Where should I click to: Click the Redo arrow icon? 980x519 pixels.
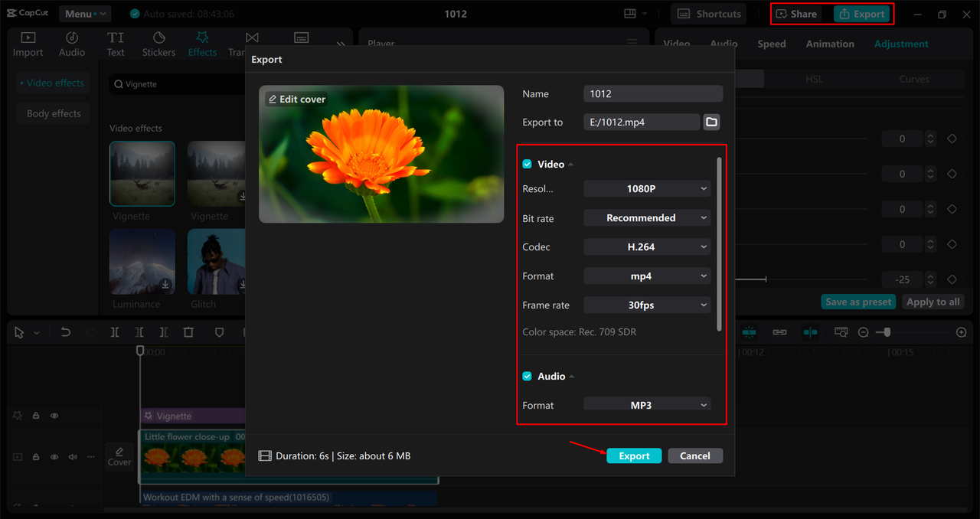pyautogui.click(x=90, y=332)
